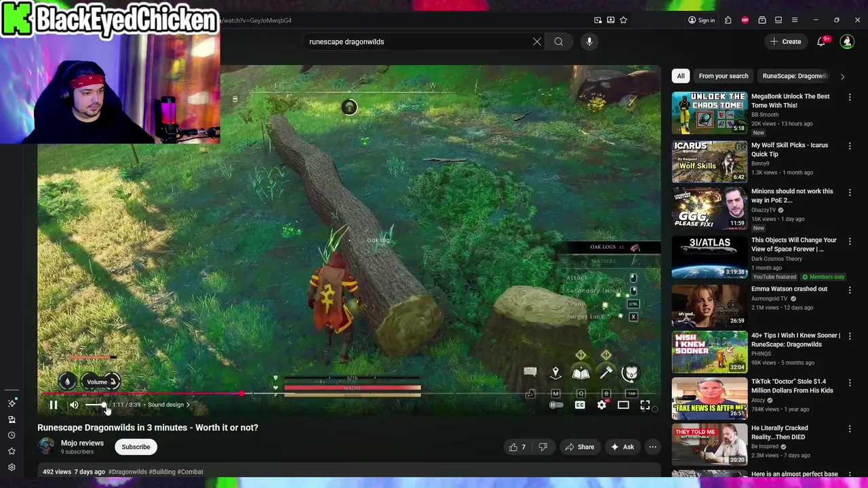868x488 pixels.
Task: Click the Ask button
Action: (622, 447)
